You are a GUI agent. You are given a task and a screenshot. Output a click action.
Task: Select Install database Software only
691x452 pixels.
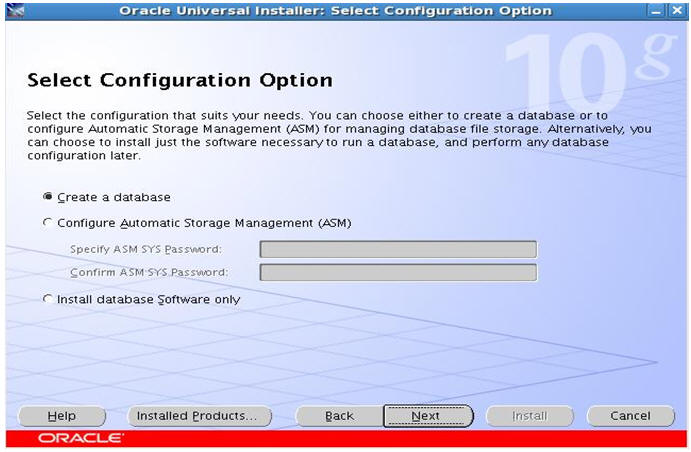pos(141,299)
